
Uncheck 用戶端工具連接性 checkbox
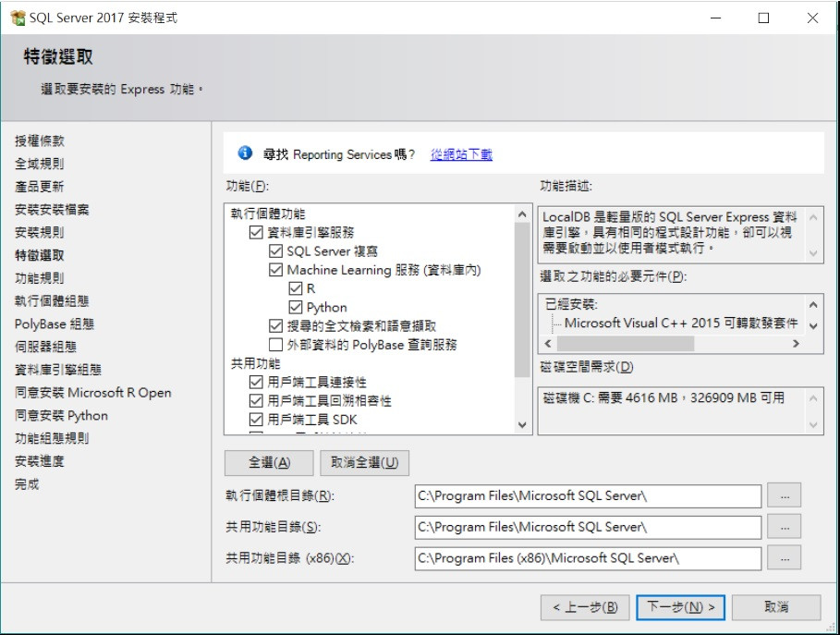(256, 382)
